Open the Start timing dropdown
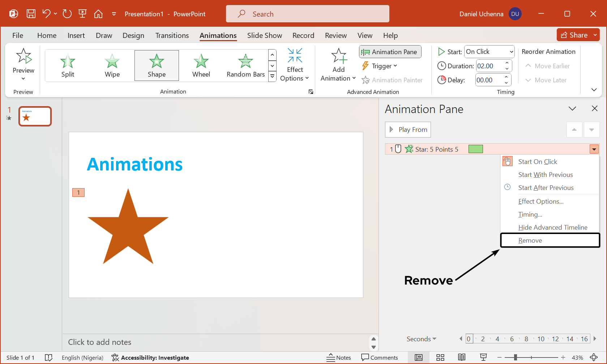The width and height of the screenshot is (607, 364). pos(490,52)
